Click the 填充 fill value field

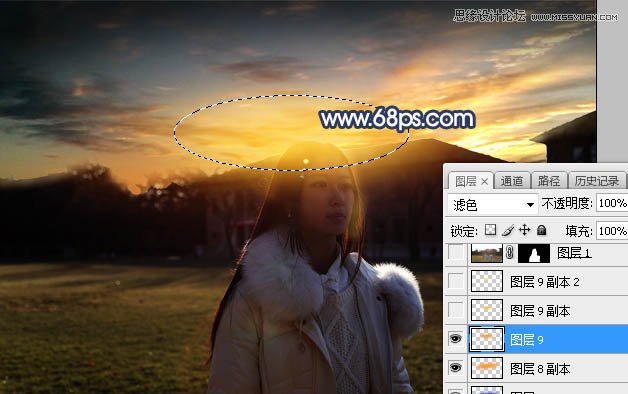click(612, 231)
